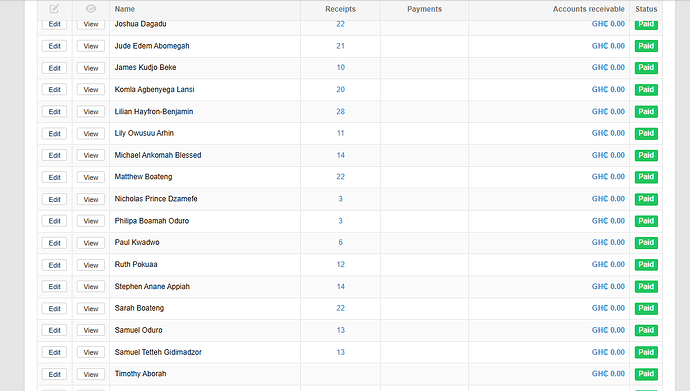Select the name Lilian Hayfron-Benjamin
The image size is (690, 391).
[x=154, y=111]
